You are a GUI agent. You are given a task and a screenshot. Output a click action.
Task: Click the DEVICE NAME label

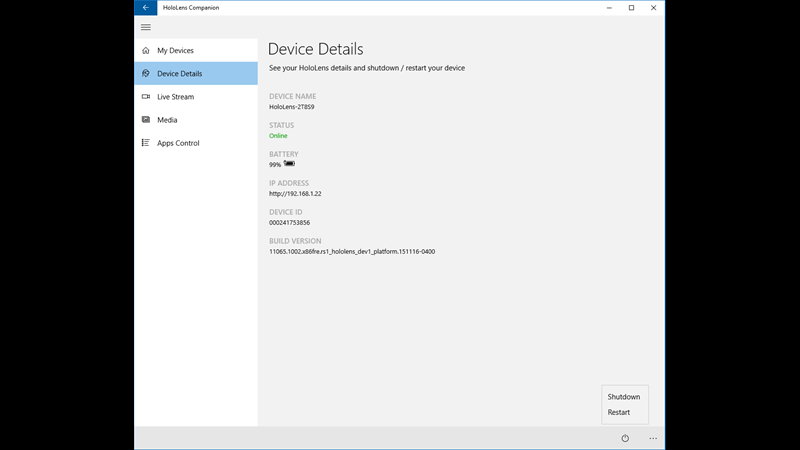(x=292, y=96)
